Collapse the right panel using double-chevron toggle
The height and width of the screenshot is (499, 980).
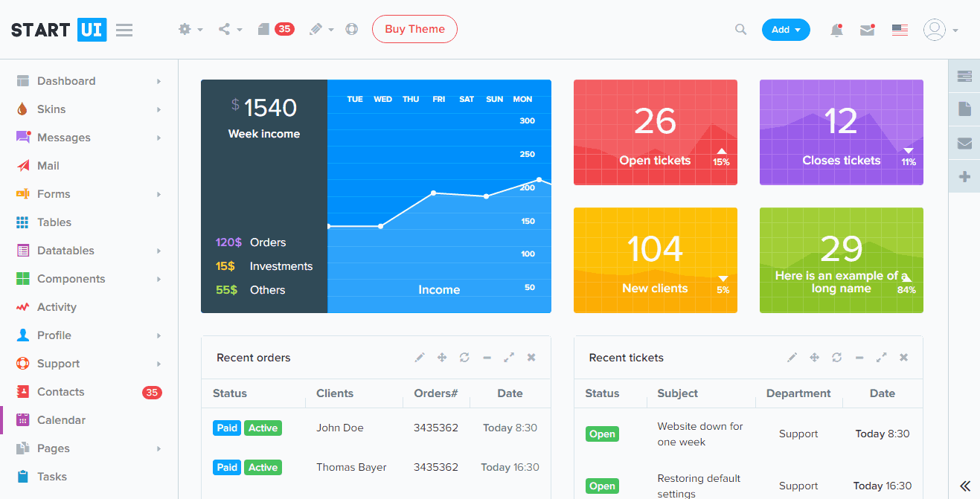tap(963, 484)
